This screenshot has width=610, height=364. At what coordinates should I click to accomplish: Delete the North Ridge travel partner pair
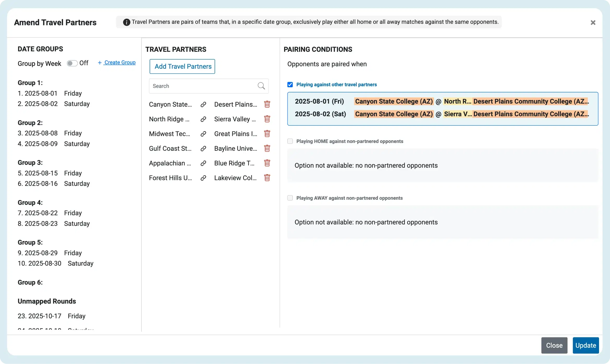tap(267, 119)
